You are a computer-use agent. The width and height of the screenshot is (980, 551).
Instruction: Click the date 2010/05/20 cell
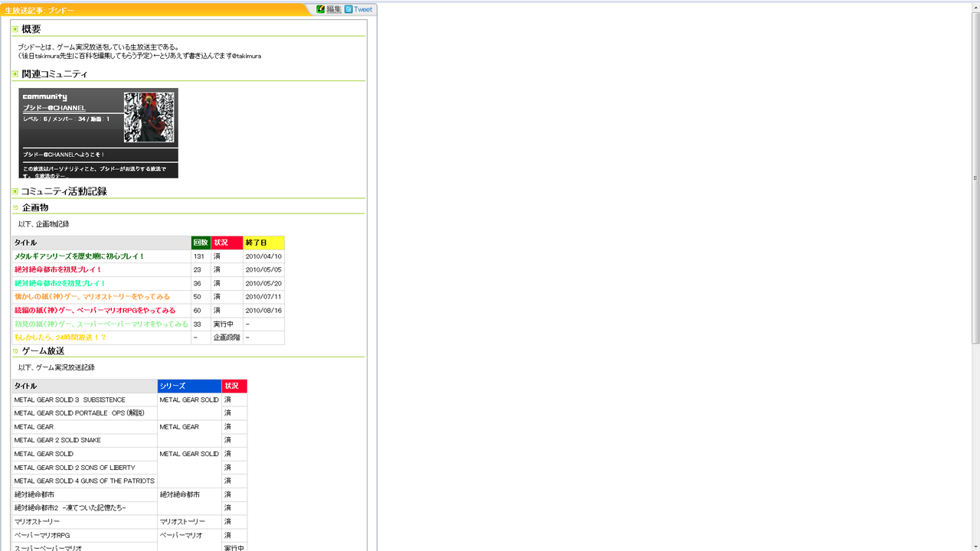264,283
